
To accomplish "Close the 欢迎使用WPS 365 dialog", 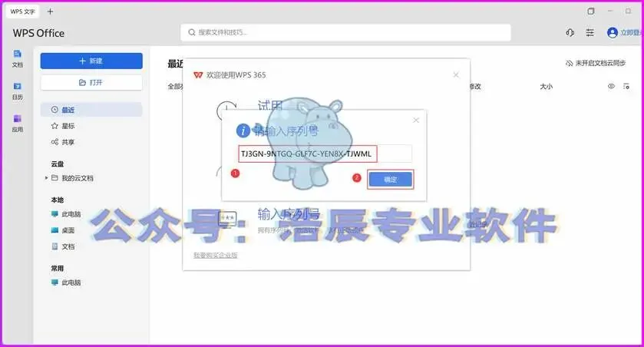I will point(456,74).
